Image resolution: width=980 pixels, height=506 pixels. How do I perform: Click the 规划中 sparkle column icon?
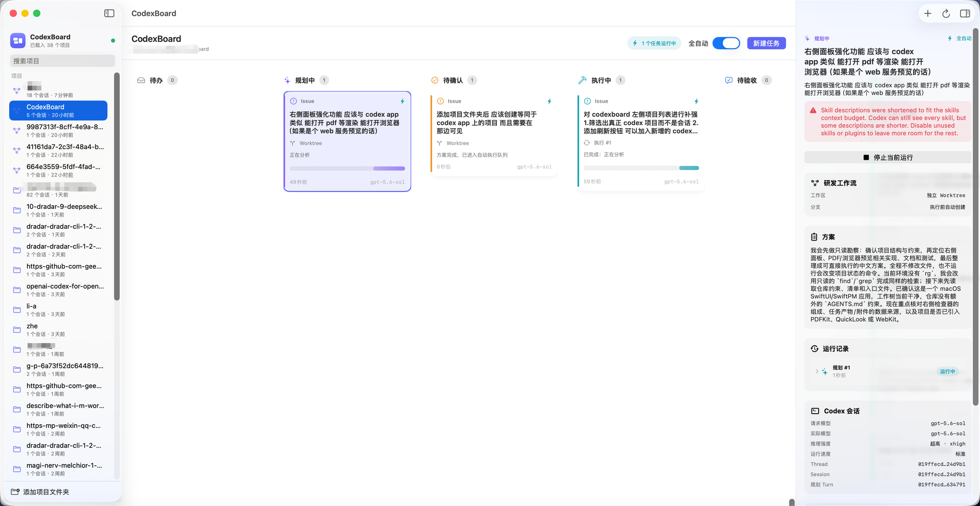[287, 80]
